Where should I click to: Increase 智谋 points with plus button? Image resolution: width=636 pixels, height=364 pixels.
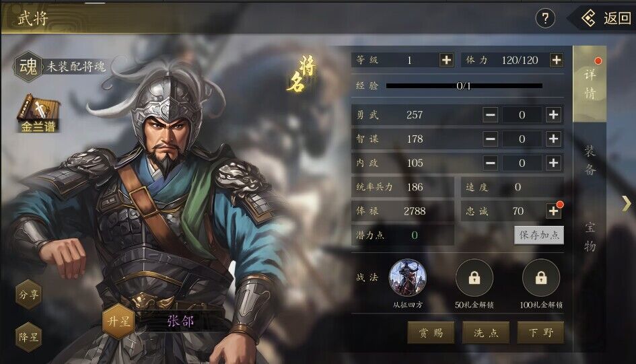554,139
